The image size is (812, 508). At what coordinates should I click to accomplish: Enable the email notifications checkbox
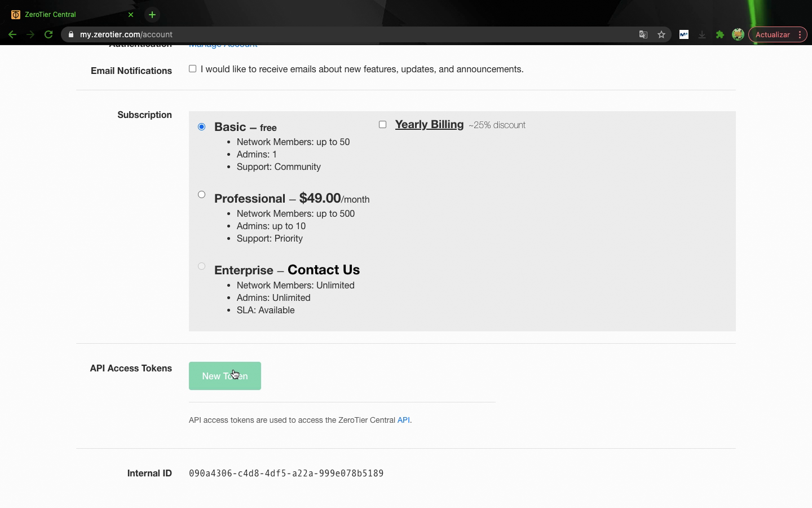193,69
